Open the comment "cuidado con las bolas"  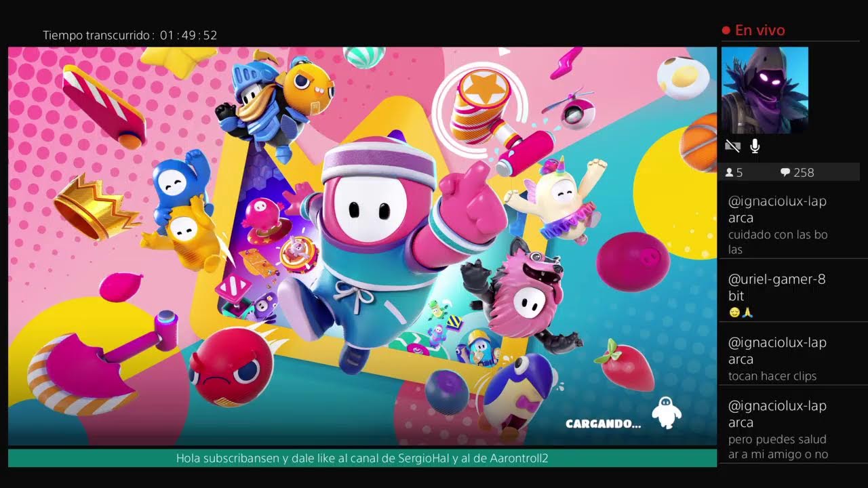[778, 242]
